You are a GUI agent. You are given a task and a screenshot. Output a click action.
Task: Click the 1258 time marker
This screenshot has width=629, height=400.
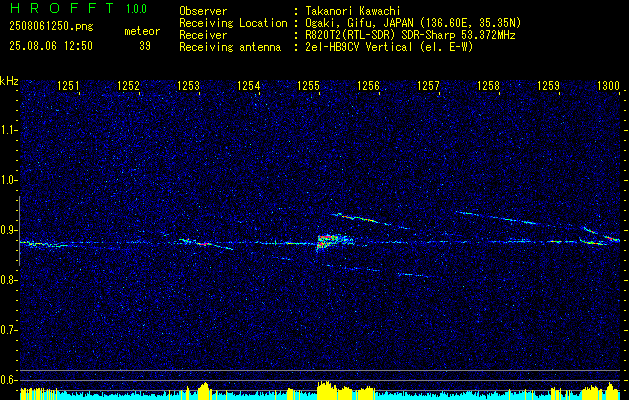pos(489,85)
